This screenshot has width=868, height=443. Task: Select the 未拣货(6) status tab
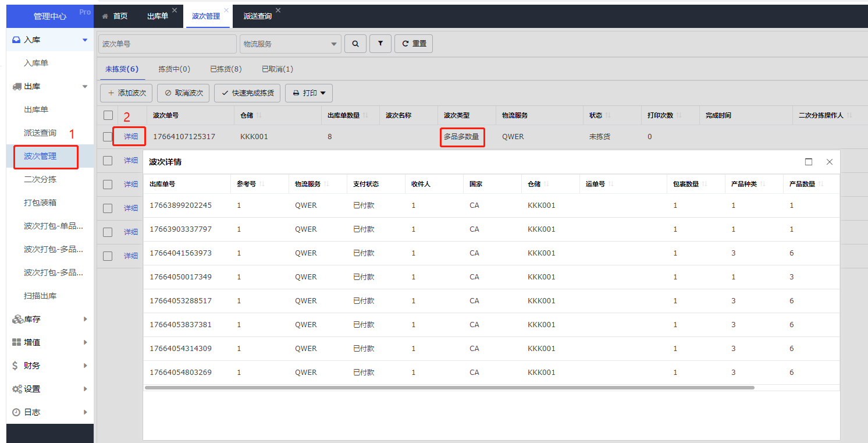[x=122, y=69]
